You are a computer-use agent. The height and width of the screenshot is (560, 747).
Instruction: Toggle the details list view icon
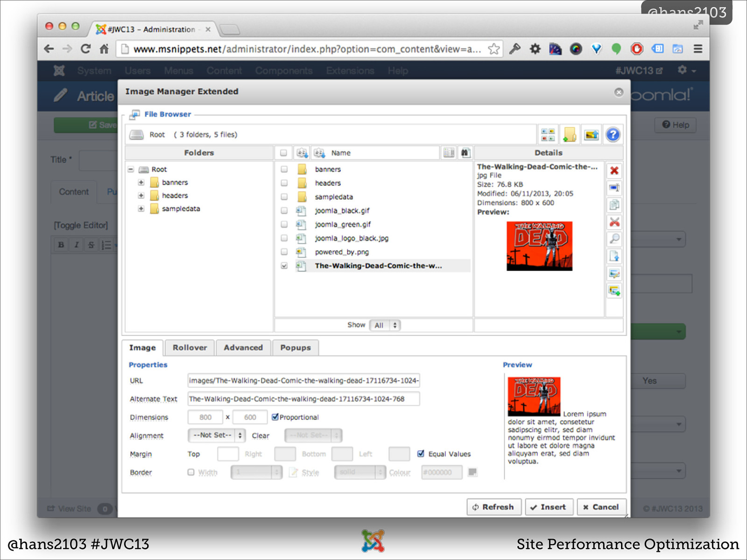[x=449, y=153]
